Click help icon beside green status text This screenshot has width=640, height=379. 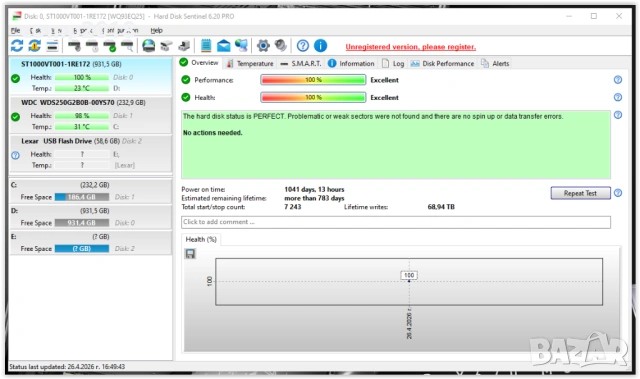pos(618,115)
